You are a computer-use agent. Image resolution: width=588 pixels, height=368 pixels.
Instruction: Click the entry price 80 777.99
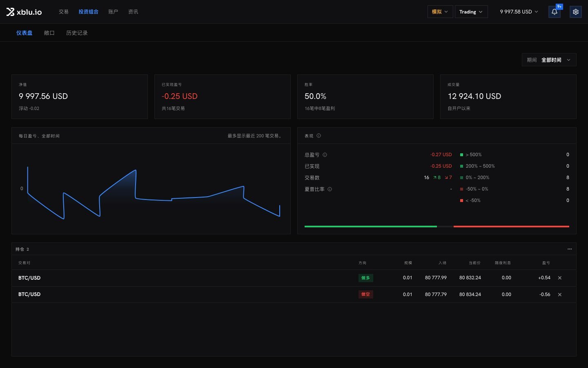pos(436,278)
